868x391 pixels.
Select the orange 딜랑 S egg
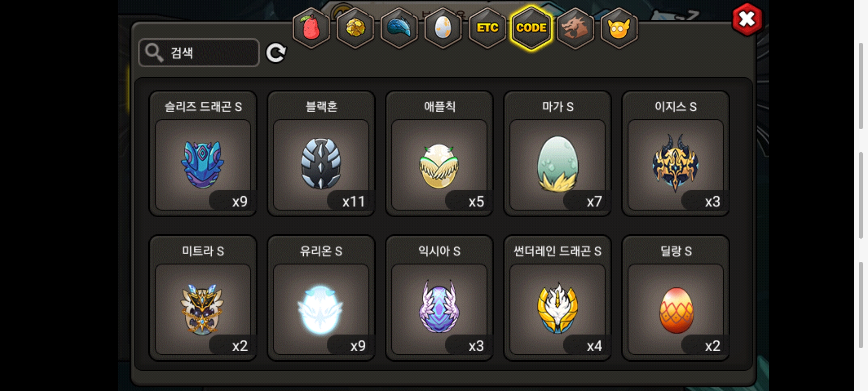coord(676,298)
